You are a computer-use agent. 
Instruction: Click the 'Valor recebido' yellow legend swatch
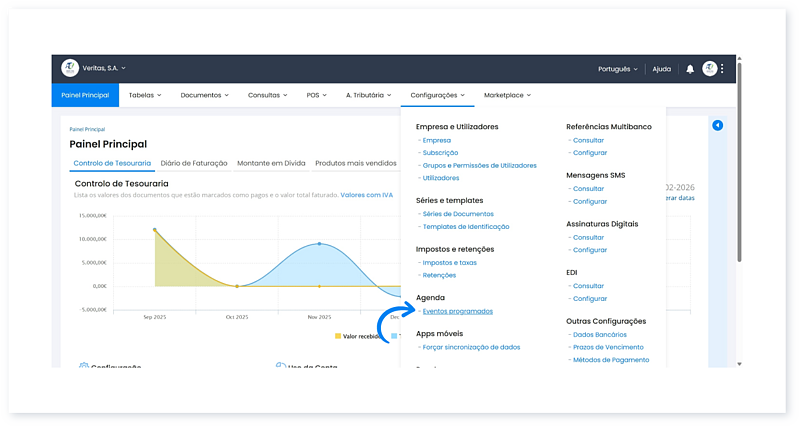tap(338, 337)
